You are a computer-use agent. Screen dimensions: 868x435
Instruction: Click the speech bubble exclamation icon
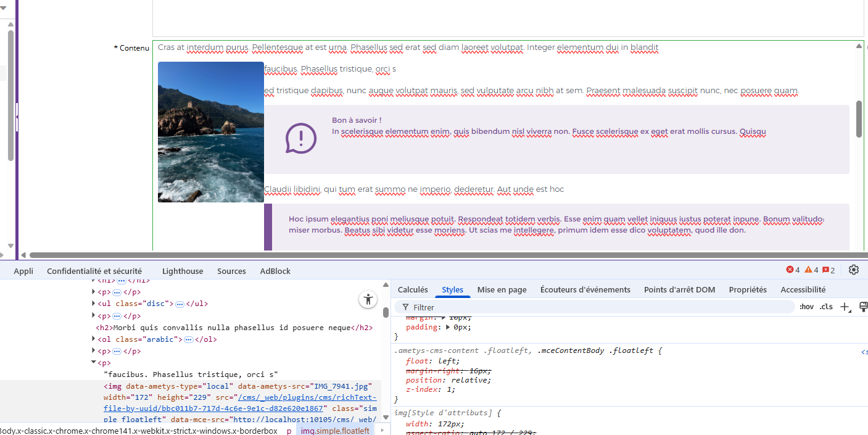click(x=300, y=139)
